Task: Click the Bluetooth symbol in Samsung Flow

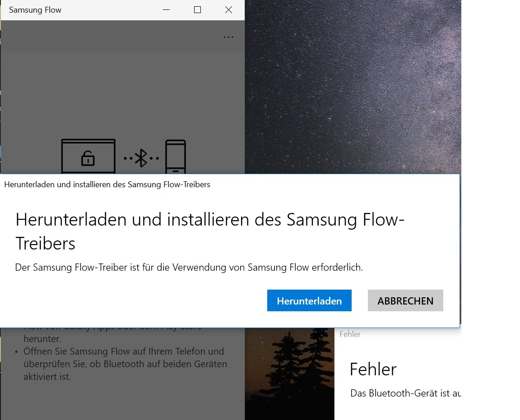Action: [141, 158]
